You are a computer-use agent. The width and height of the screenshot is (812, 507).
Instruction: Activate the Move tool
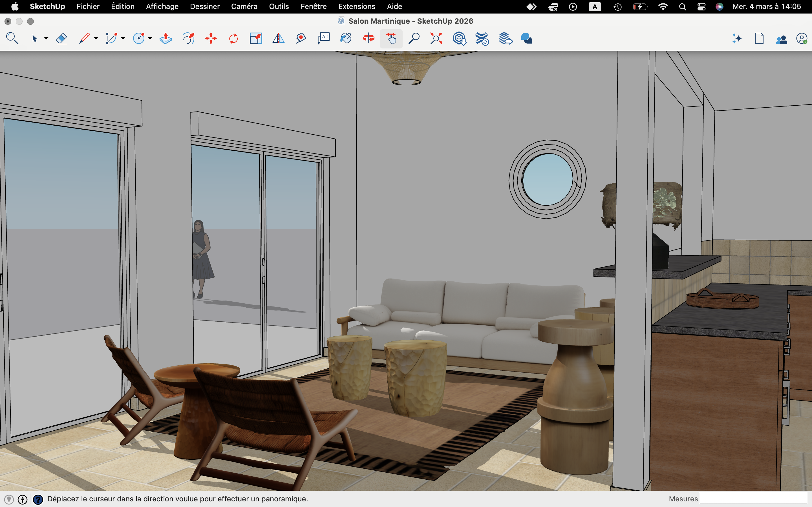click(211, 39)
